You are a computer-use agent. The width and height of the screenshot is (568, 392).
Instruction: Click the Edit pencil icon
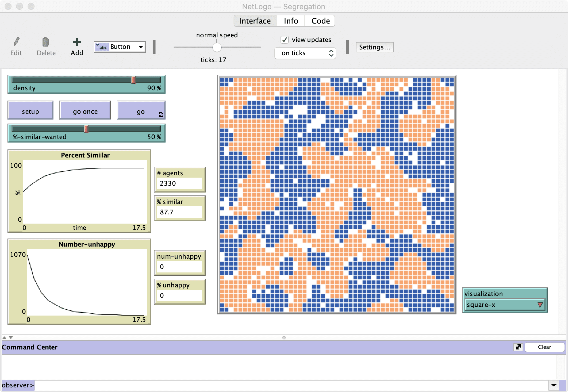point(16,42)
